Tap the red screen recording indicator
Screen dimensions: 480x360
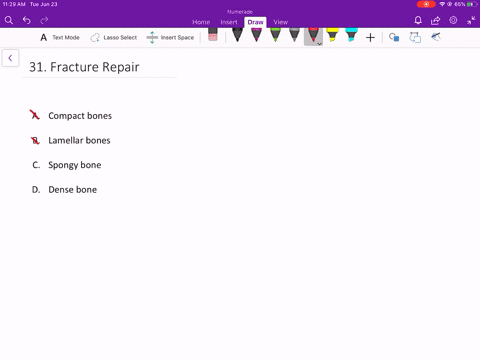coord(426,4)
